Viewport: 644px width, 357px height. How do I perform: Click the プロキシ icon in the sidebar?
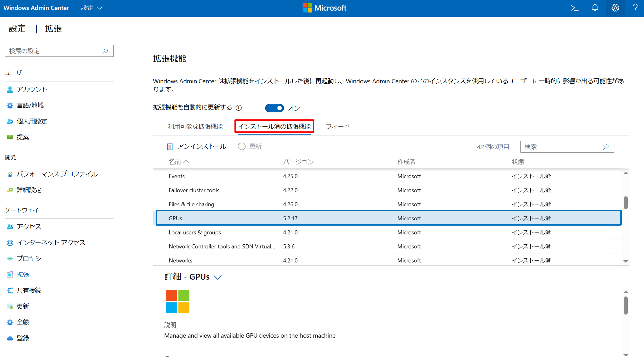(x=10, y=258)
